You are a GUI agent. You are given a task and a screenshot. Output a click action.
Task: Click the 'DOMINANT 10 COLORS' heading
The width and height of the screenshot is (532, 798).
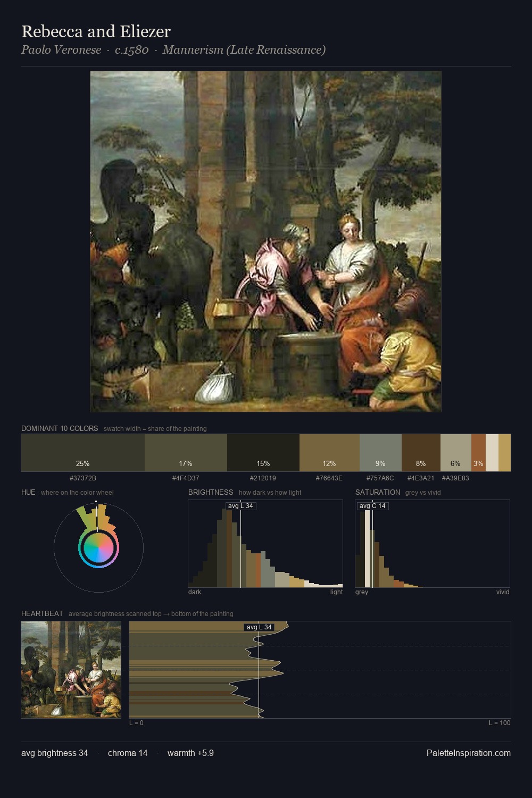coord(60,428)
